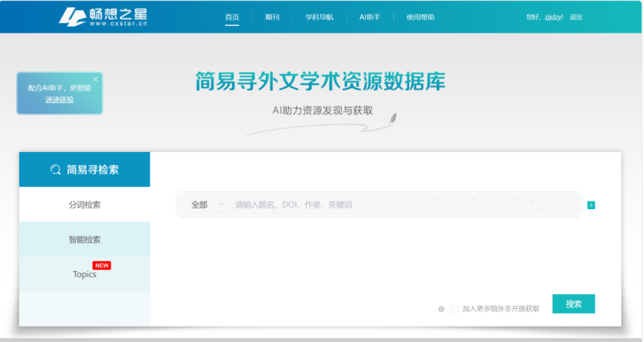Viewport: 644px width, 342px height.
Task: Click the magnifier icon beside 简易寻检索
Action: pyautogui.click(x=55, y=170)
